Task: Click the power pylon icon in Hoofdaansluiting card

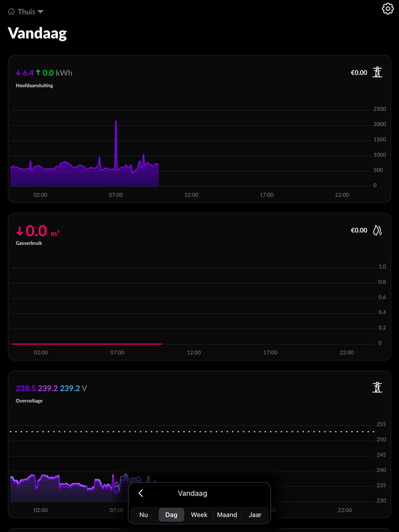Action: [x=377, y=72]
